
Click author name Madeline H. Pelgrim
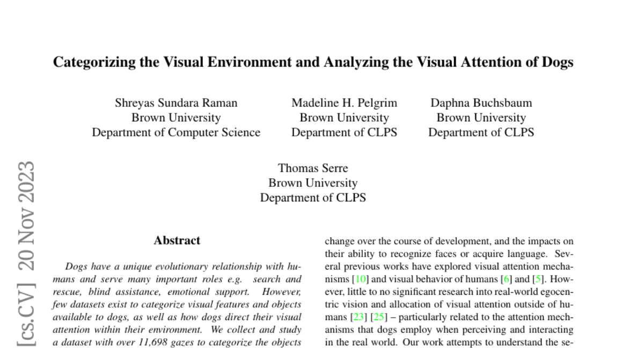click(x=344, y=103)
